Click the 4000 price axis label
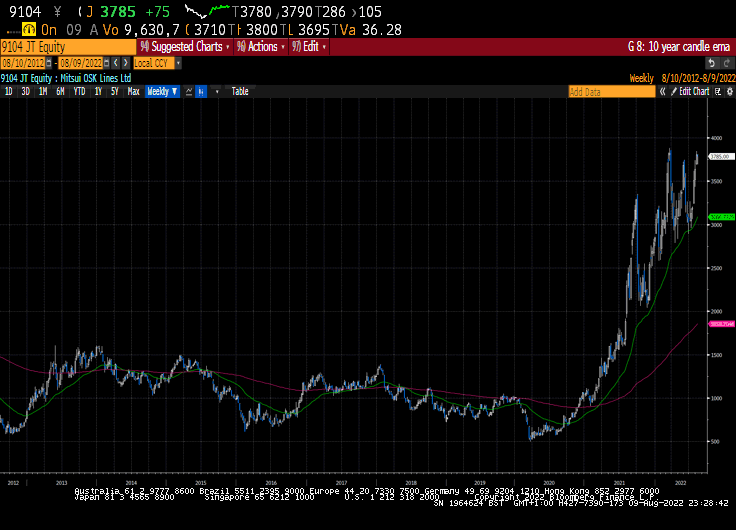The width and height of the screenshot is (736, 530). click(x=717, y=138)
